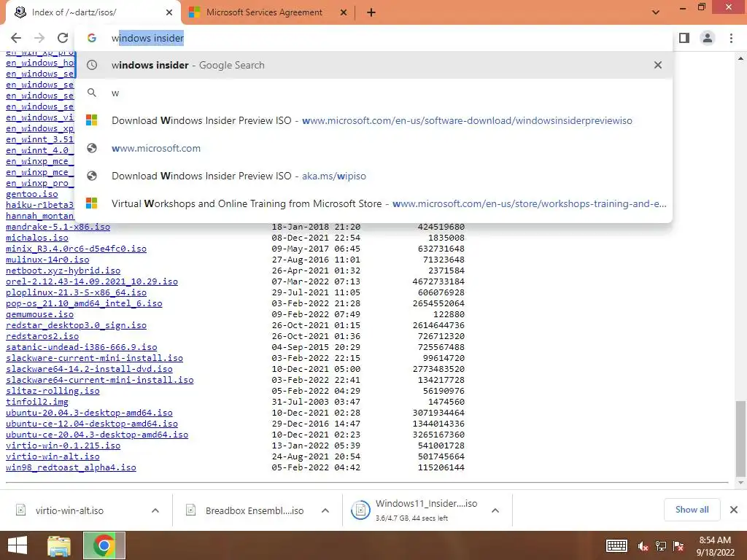Pick the windowsinsiderpreviewiso microsoft.com suggestion
The image size is (747, 560).
pyautogui.click(x=373, y=120)
